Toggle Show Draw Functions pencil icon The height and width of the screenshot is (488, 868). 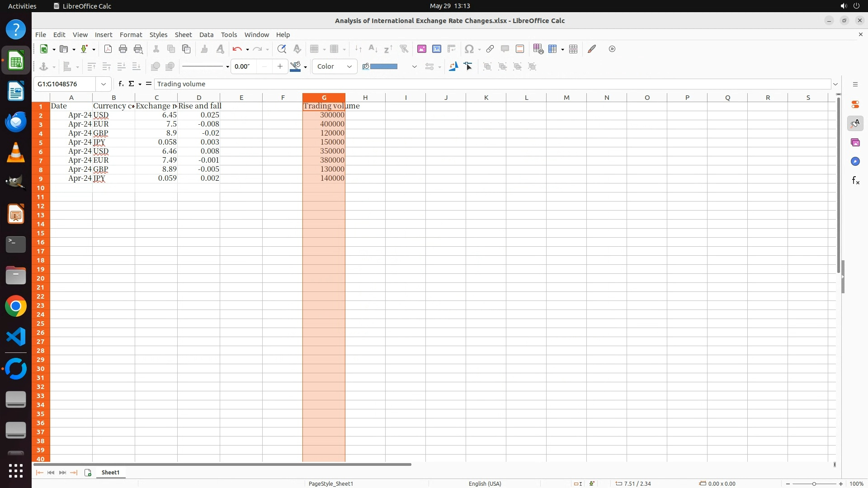[592, 49]
